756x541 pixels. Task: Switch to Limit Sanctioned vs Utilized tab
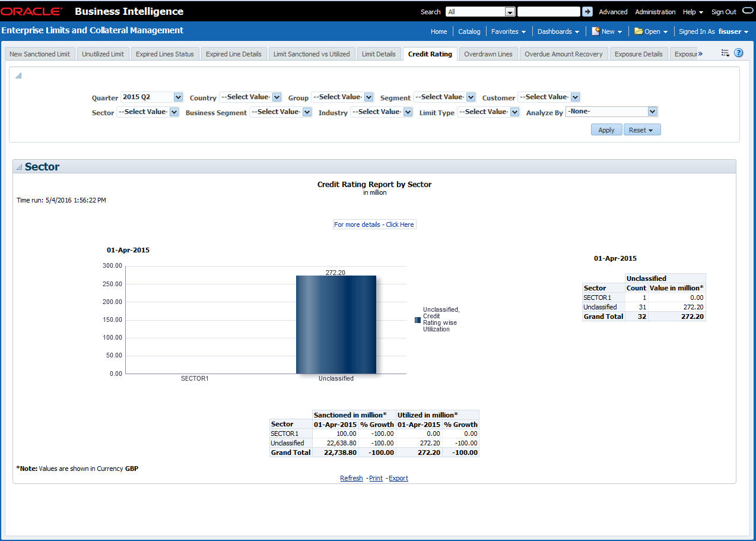(312, 54)
